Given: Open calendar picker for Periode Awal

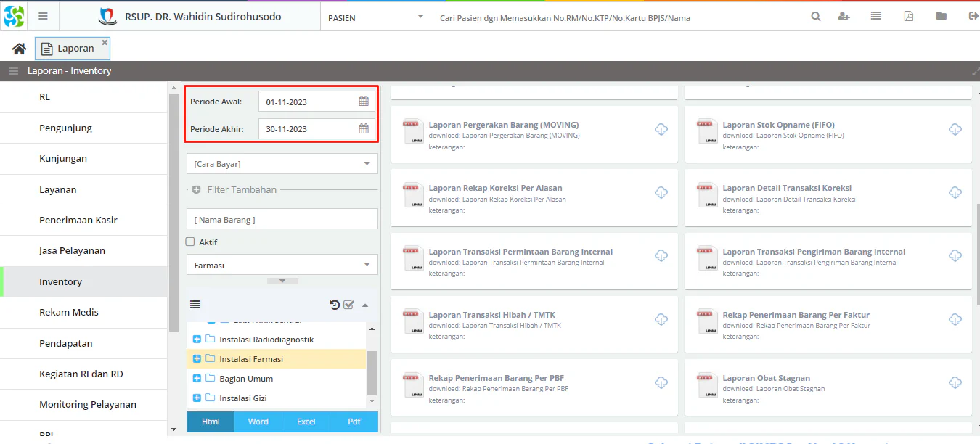Looking at the screenshot, I should [364, 102].
